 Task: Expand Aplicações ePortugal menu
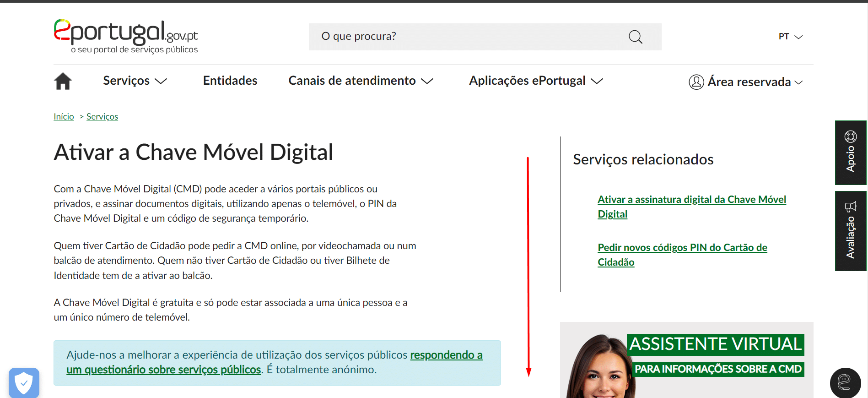(536, 81)
